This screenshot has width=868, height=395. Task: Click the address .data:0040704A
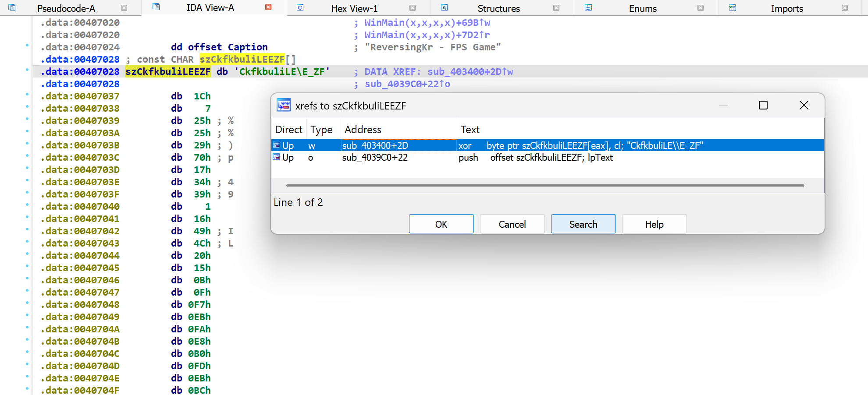tap(80, 329)
